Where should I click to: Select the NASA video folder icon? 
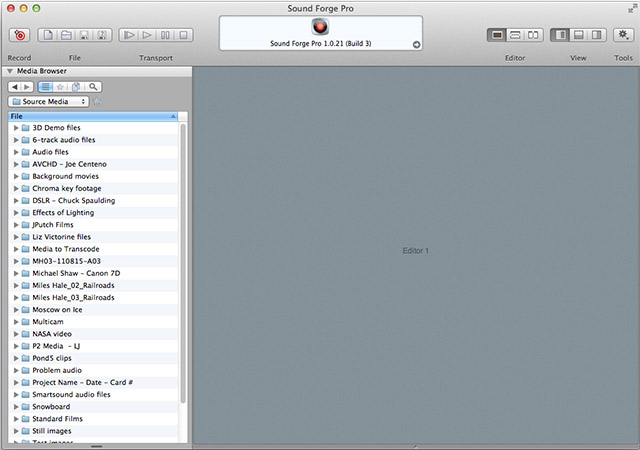click(x=26, y=334)
